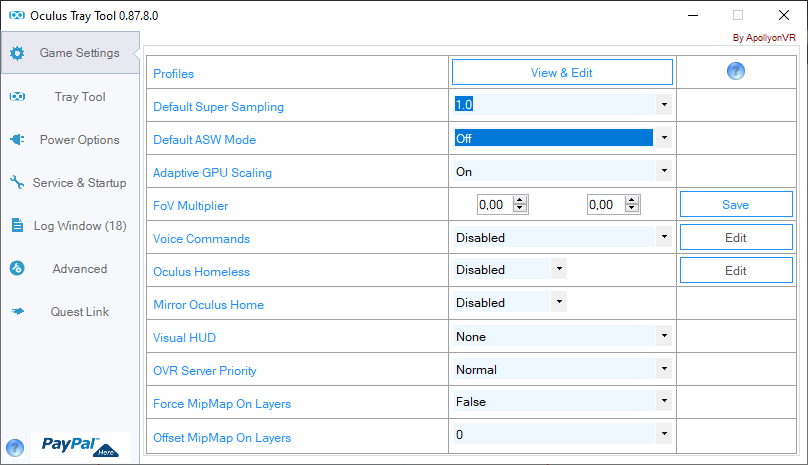Decrease the first FoV Multiplier value
This screenshot has height=465, width=808.
point(520,208)
